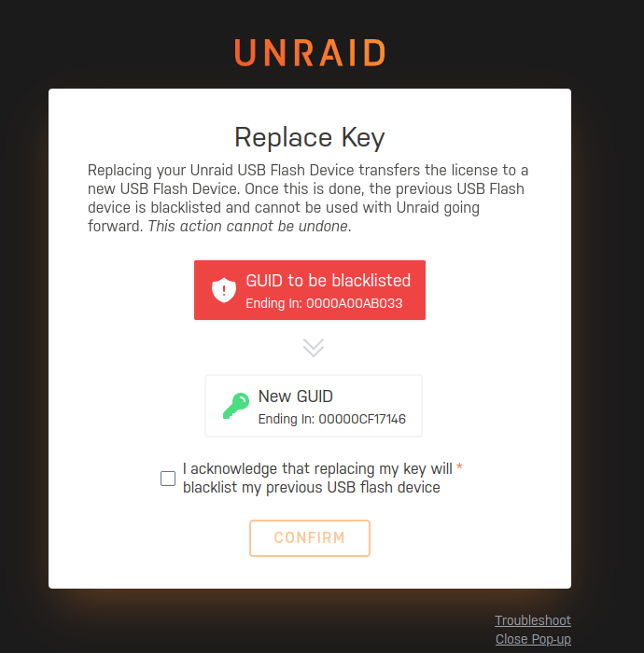Viewport: 644px width, 653px height.
Task: Click the 'GUID to be blacklisted' title
Action: click(329, 281)
